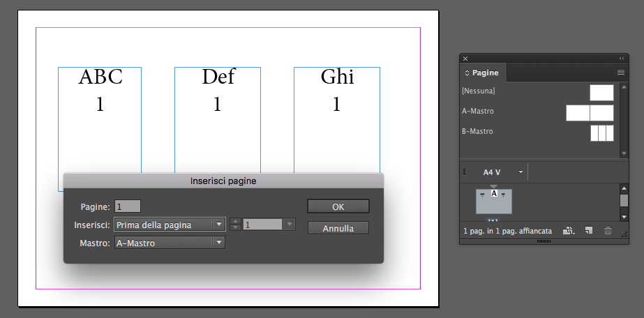Collapse the Pagine panel with double-arrow icon
Screen dimensions: 644x318
tap(622, 59)
